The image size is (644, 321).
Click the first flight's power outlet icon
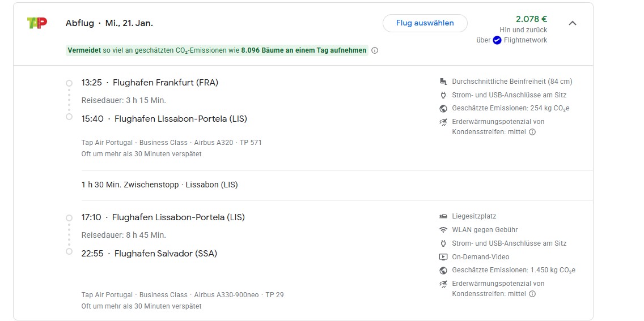click(443, 95)
